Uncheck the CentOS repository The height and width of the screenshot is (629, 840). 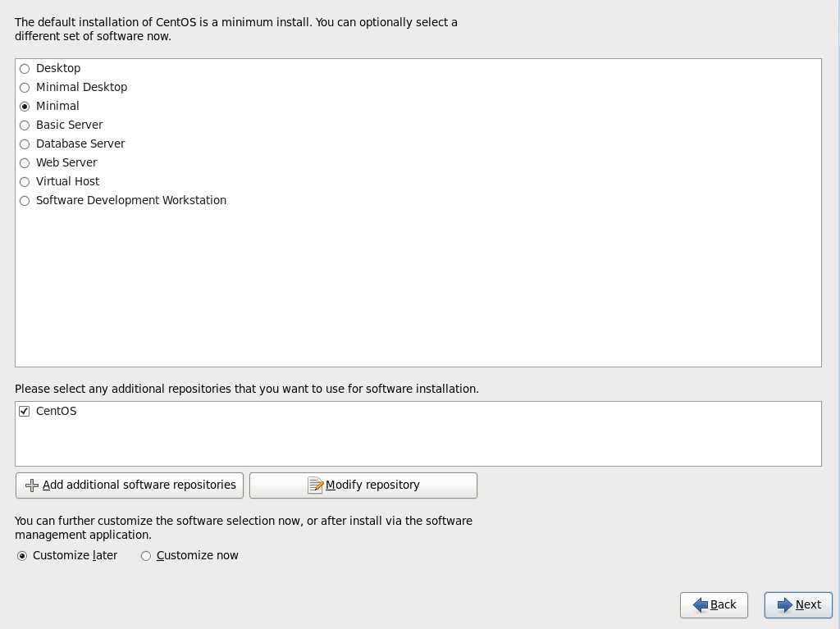tap(25, 411)
